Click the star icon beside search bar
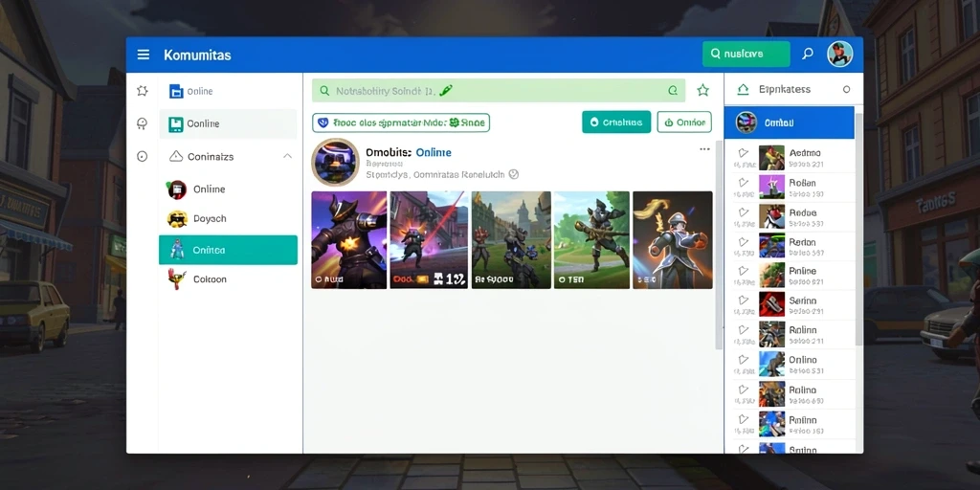The width and height of the screenshot is (980, 490). [x=703, y=91]
